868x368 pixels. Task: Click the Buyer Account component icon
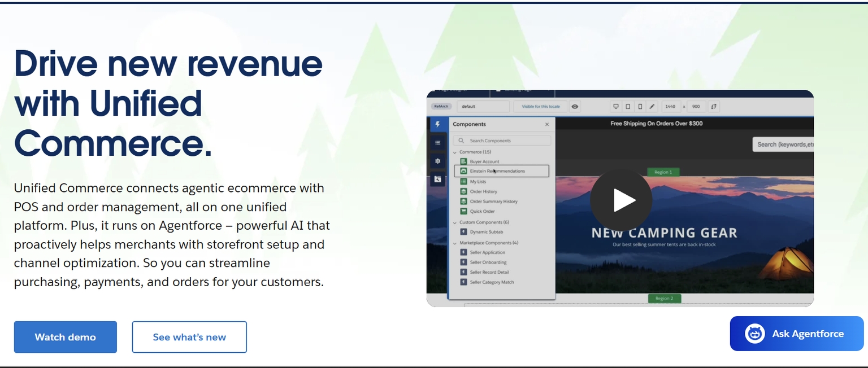(463, 161)
